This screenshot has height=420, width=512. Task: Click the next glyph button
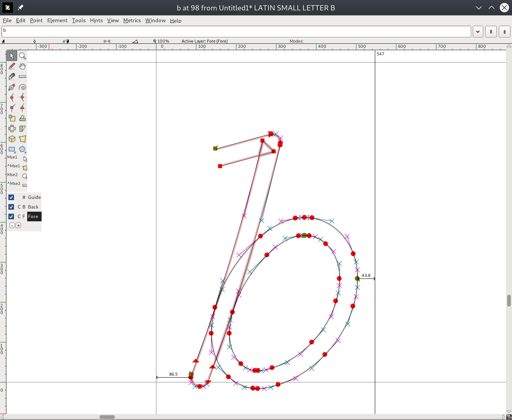coord(504,31)
